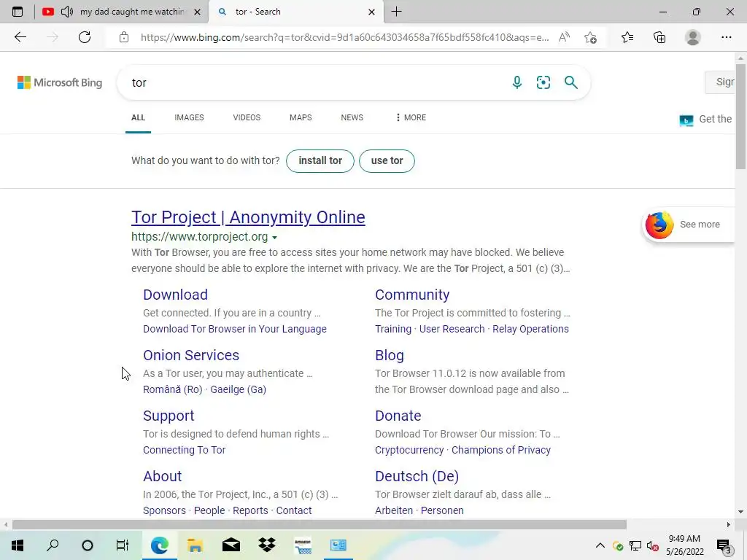Image resolution: width=747 pixels, height=560 pixels.
Task: Switch to NEWS results tab
Action: point(352,117)
